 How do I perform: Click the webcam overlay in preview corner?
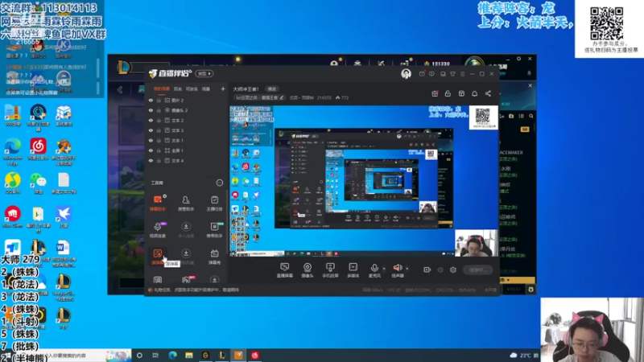pyautogui.click(x=477, y=243)
